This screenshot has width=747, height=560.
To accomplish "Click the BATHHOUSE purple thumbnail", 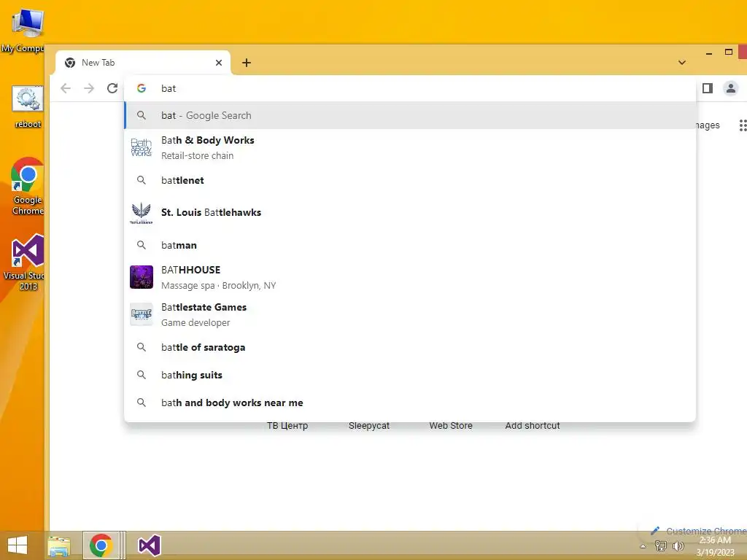I will [142, 277].
